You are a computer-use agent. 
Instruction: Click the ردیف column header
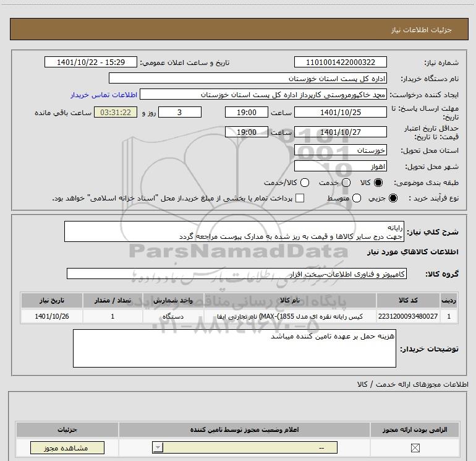(449, 300)
